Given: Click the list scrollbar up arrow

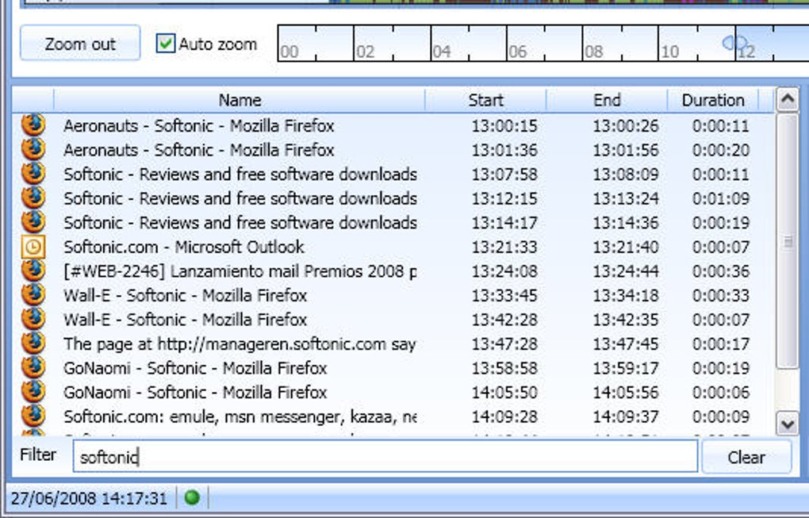Looking at the screenshot, I should point(787,100).
